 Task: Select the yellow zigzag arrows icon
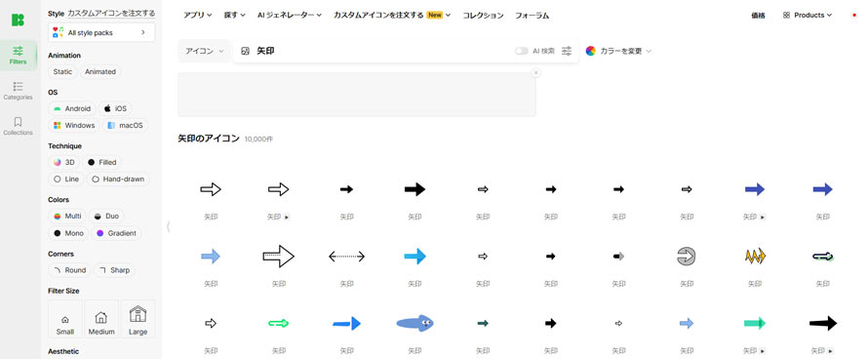(755, 256)
